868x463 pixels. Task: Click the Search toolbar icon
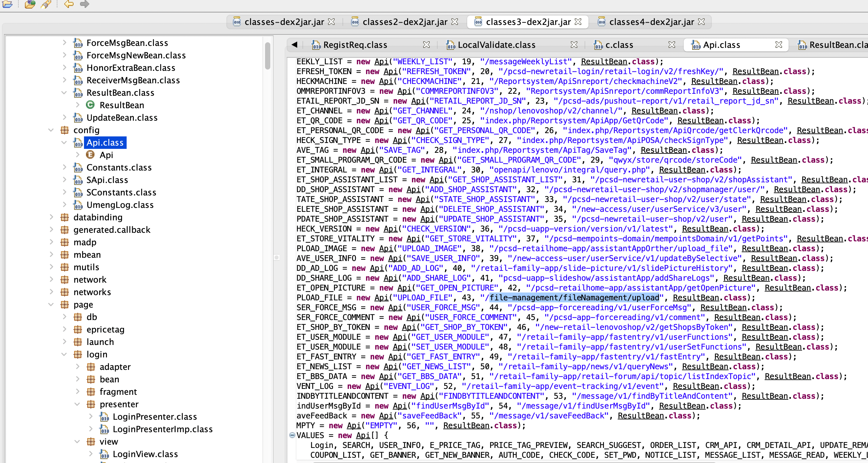[46, 4]
